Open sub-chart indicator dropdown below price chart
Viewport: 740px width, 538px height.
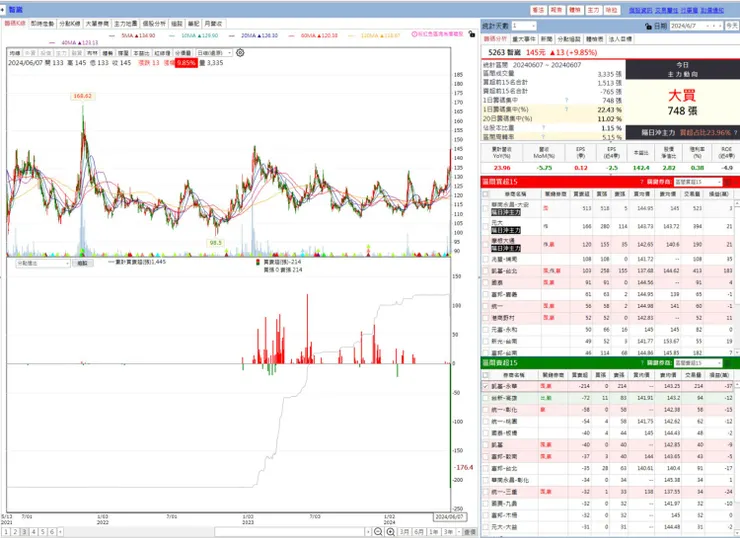43,263
